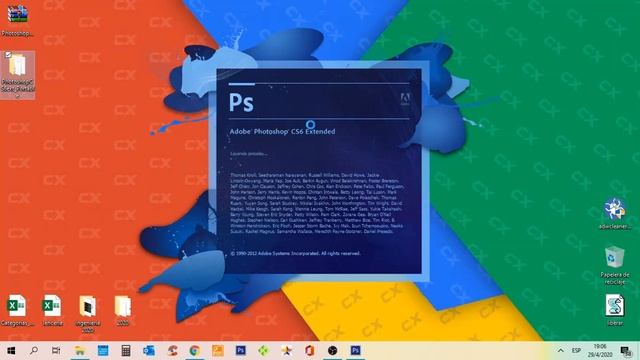Launch the Calculator from the taskbar

126,351
